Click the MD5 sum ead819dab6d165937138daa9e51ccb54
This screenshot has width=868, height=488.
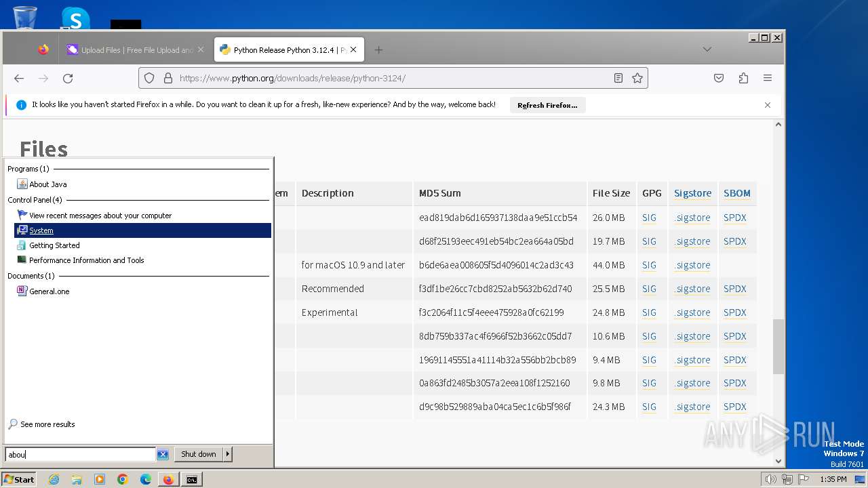click(498, 218)
